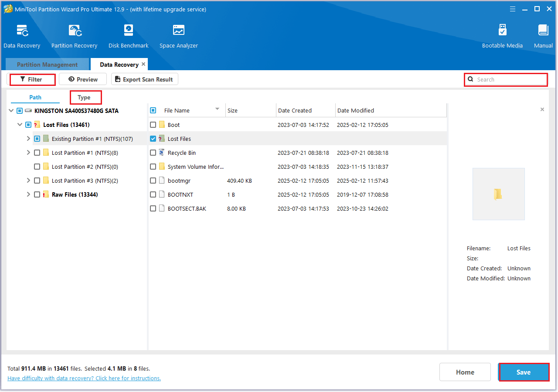Click the Preview eye button
The image size is (558, 392).
click(x=83, y=79)
